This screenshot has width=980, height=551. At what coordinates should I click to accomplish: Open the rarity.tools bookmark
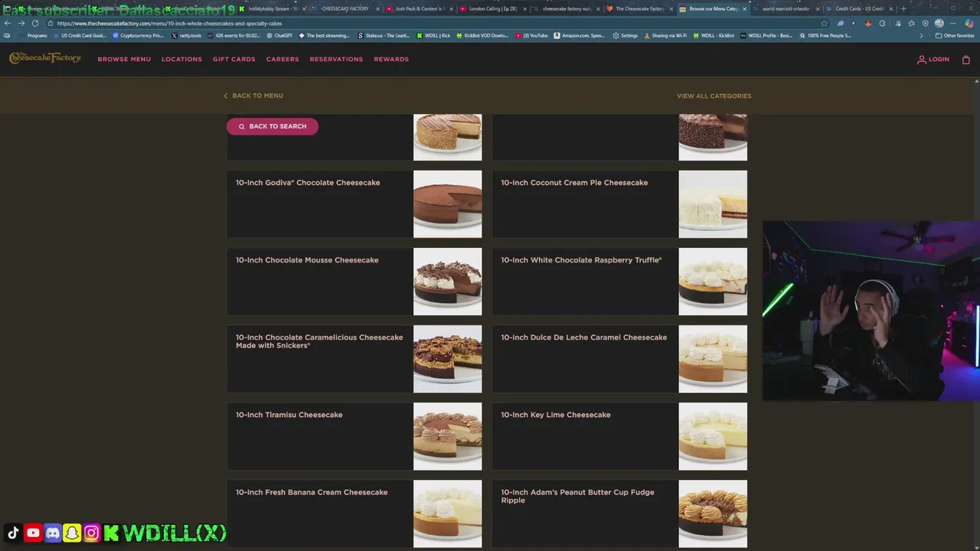click(x=186, y=35)
